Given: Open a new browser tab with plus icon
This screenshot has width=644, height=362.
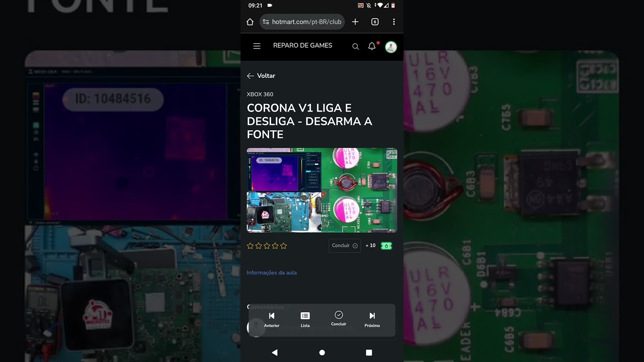Looking at the screenshot, I should pos(355,22).
